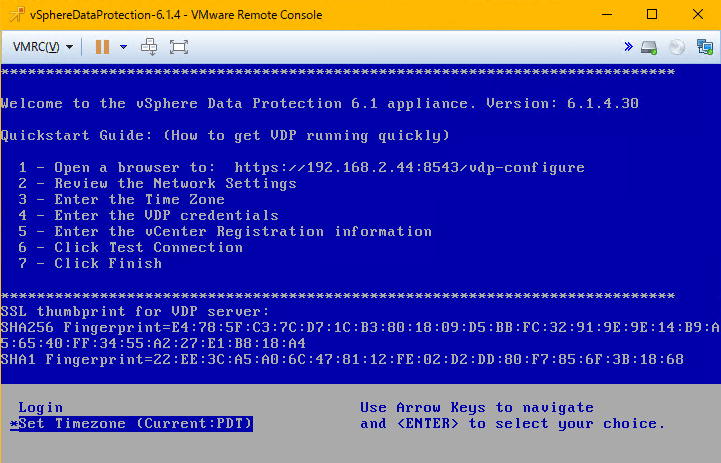The width and height of the screenshot is (721, 463).
Task: Click the 'Enter the Time Zone' line
Action: 121,200
